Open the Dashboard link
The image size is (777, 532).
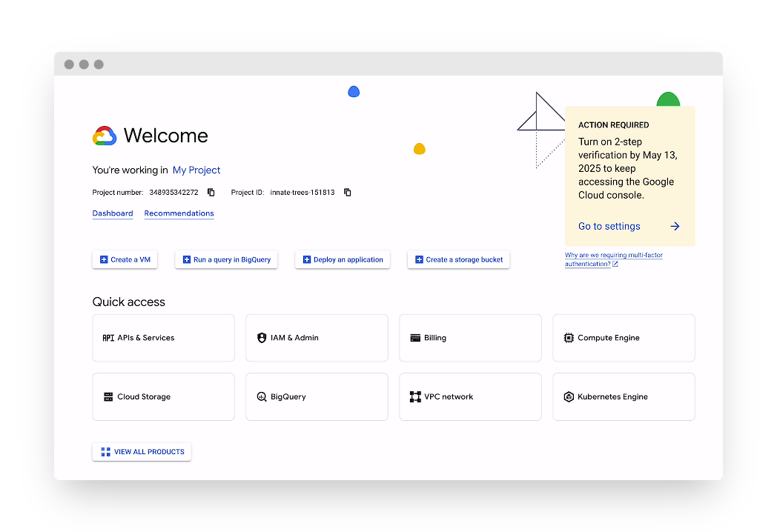coord(113,213)
